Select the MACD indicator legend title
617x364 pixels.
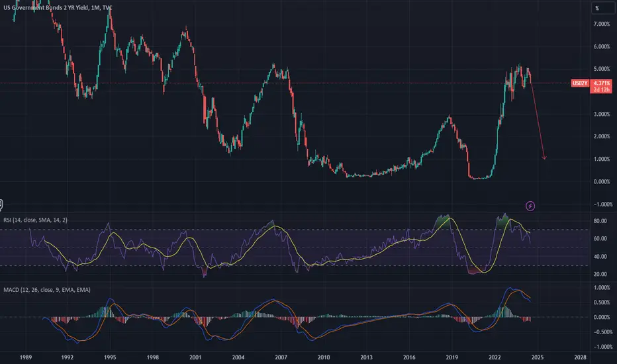click(x=47, y=290)
